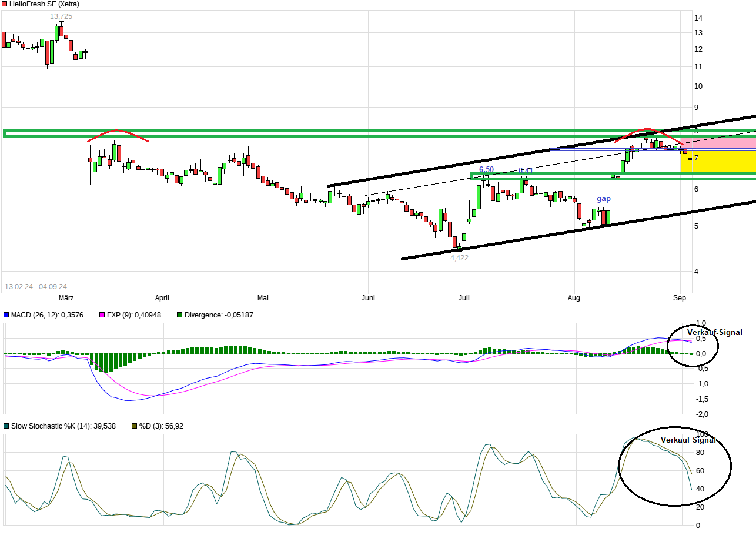This screenshot has width=756, height=542.
Task: Click price axis value "13"
Action: coord(699,33)
